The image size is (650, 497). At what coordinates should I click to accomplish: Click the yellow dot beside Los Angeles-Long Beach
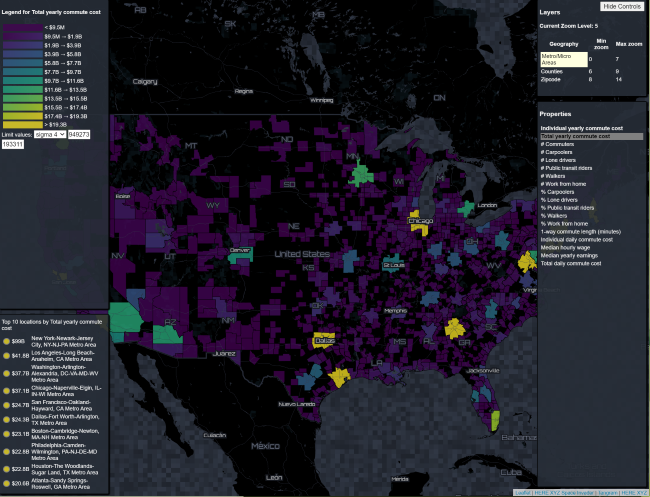pos(6,356)
